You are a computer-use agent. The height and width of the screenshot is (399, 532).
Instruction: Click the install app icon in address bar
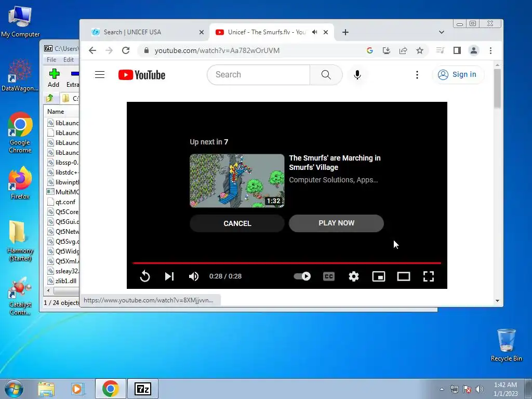387,50
